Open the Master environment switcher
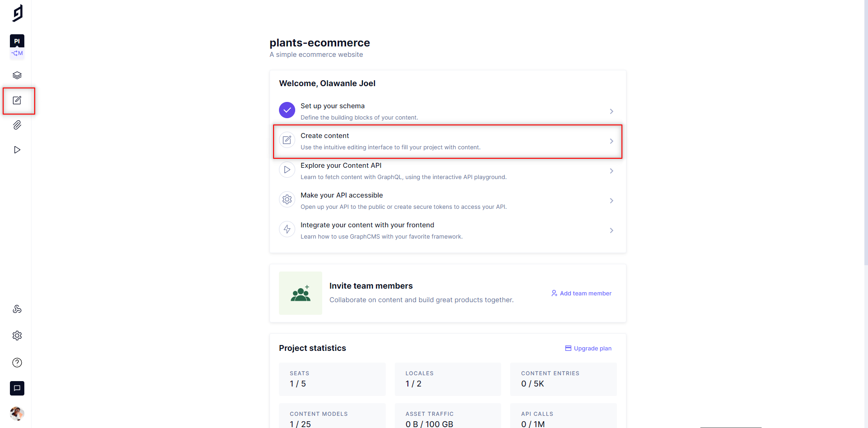 click(x=17, y=53)
